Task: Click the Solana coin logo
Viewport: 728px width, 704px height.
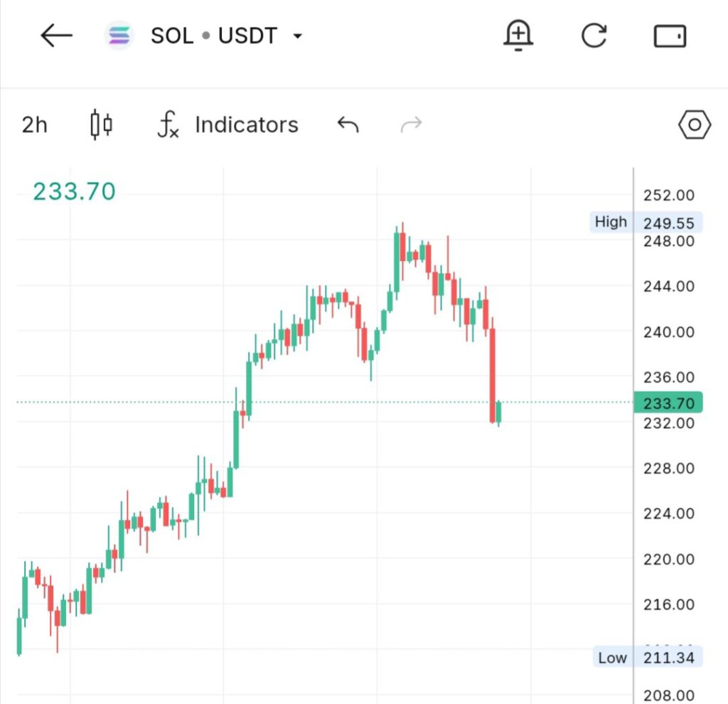Action: tap(119, 36)
